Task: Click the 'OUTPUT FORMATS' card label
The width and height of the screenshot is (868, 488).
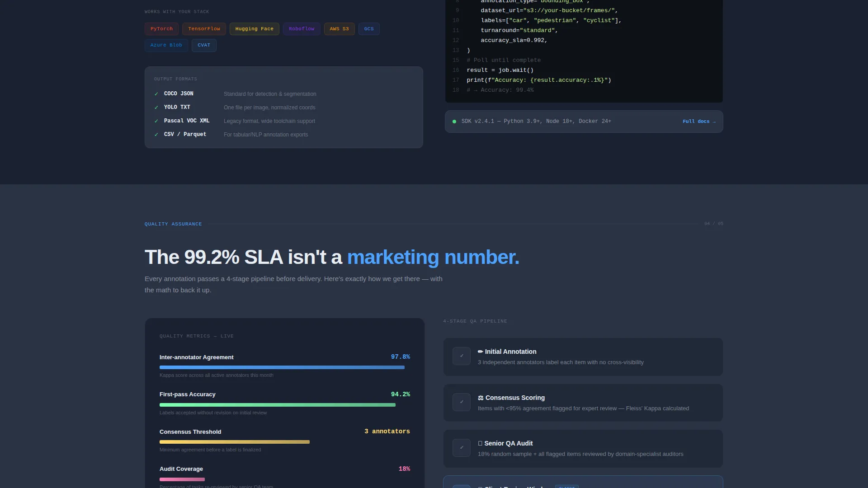Action: [x=175, y=79]
